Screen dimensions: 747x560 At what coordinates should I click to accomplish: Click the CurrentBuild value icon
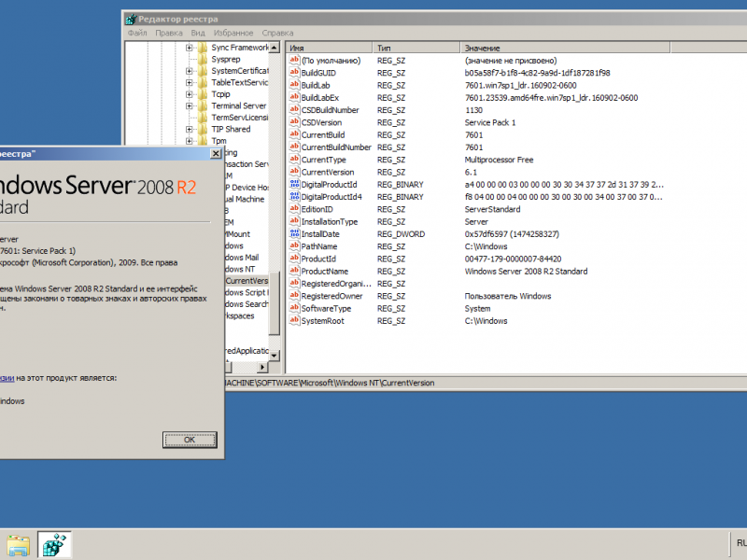294,134
